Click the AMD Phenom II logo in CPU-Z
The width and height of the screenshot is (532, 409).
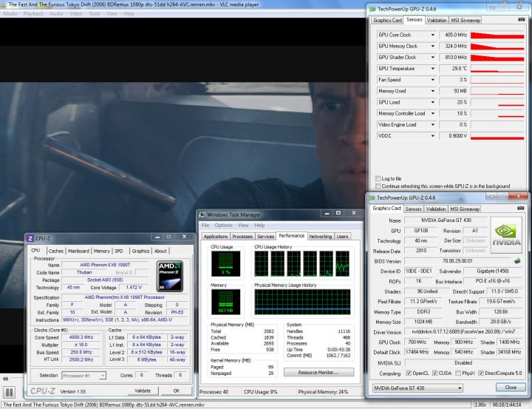(170, 276)
